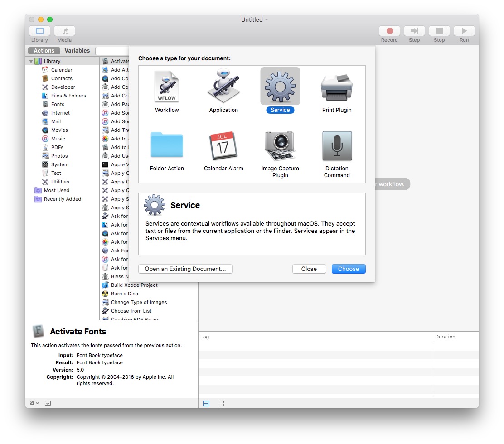
Task: Click the actions search field
Action: (113, 51)
